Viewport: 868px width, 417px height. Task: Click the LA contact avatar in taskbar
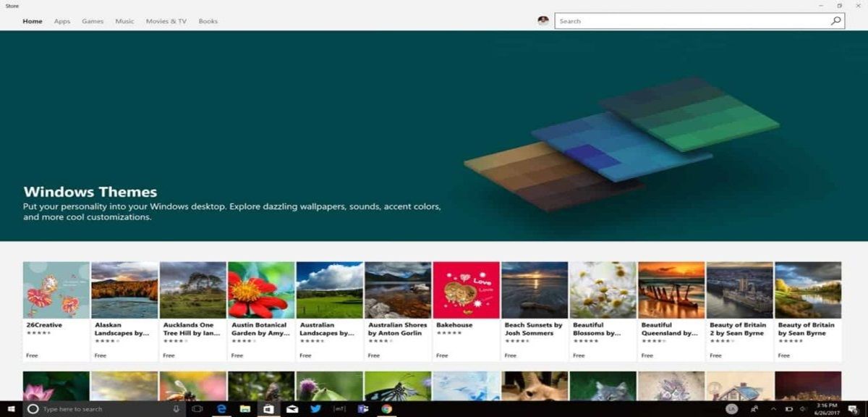tap(732, 409)
